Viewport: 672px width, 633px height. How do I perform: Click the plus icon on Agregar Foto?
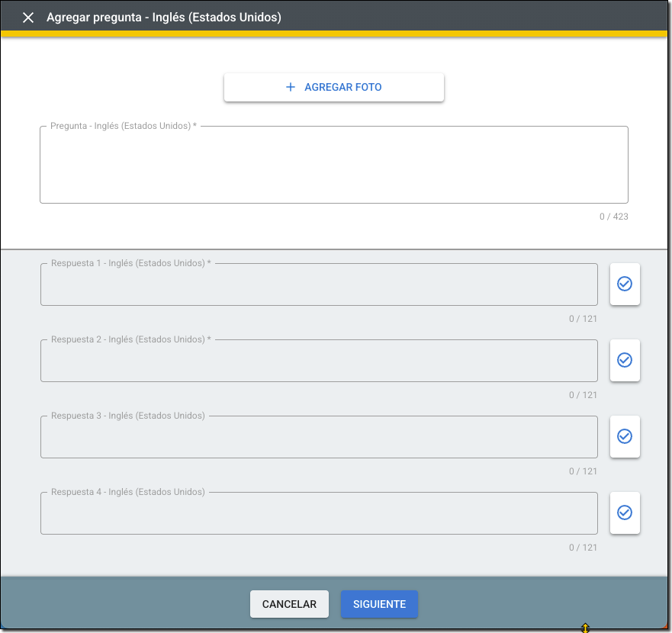pos(290,87)
